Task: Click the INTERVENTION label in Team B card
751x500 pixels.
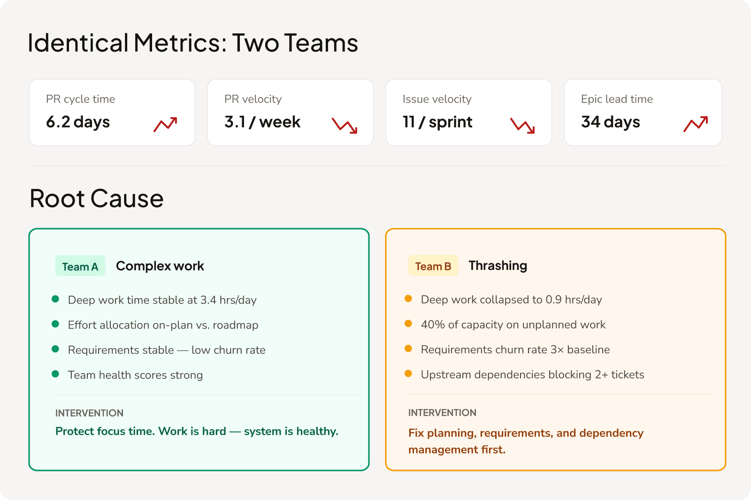Action: [x=442, y=412]
